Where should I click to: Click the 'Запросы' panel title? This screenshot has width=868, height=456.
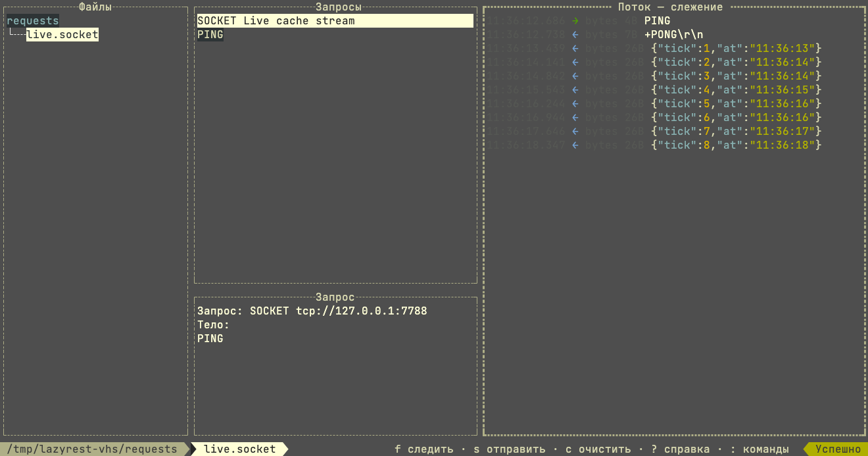pyautogui.click(x=339, y=7)
